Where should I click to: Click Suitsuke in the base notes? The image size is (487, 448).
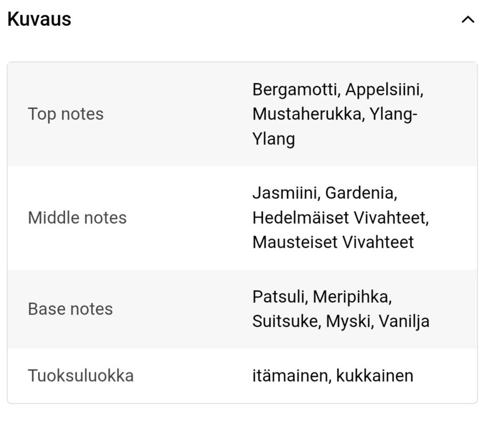tap(286, 321)
